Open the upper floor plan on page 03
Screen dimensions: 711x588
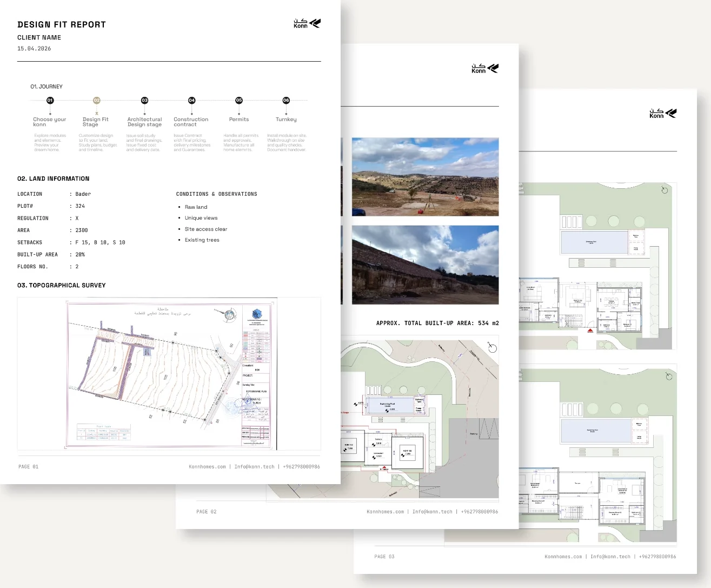click(x=598, y=266)
